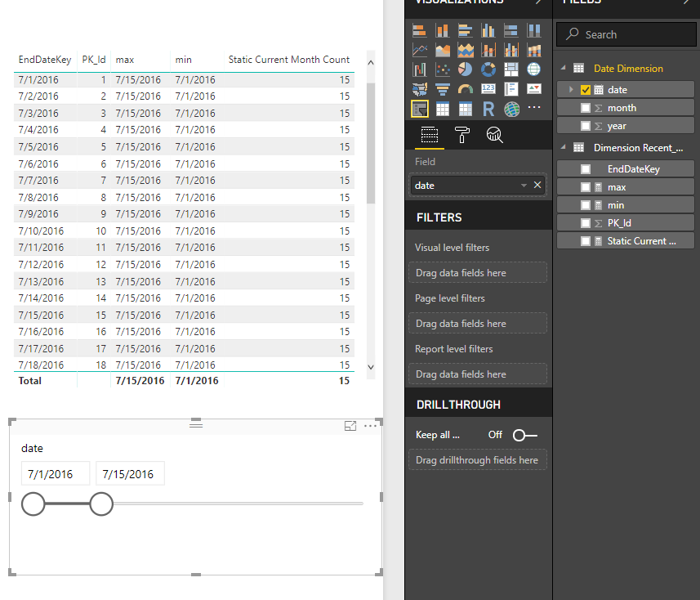Click the right slider handle of date slicer
The height and width of the screenshot is (600, 700).
[x=101, y=504]
